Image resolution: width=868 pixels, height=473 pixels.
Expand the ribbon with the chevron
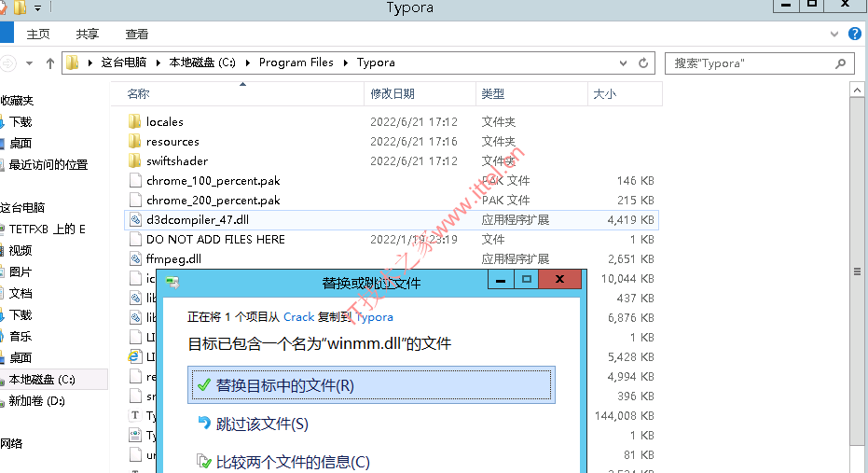pyautogui.click(x=834, y=35)
